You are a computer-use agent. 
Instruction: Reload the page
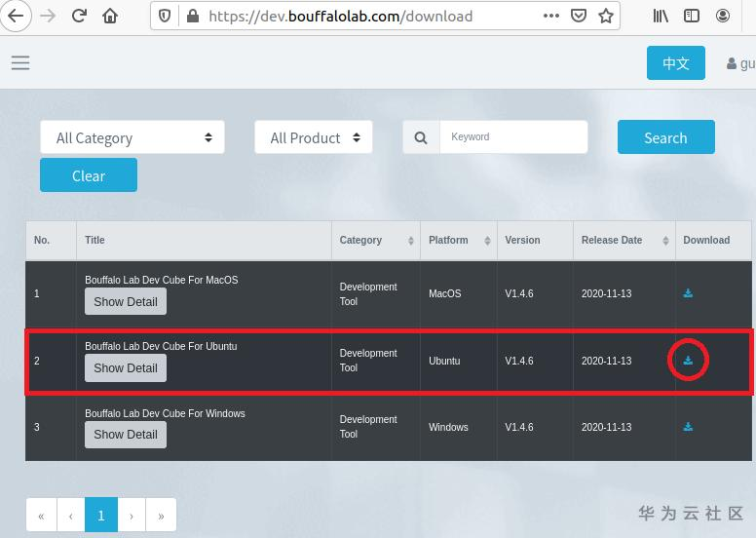click(79, 16)
